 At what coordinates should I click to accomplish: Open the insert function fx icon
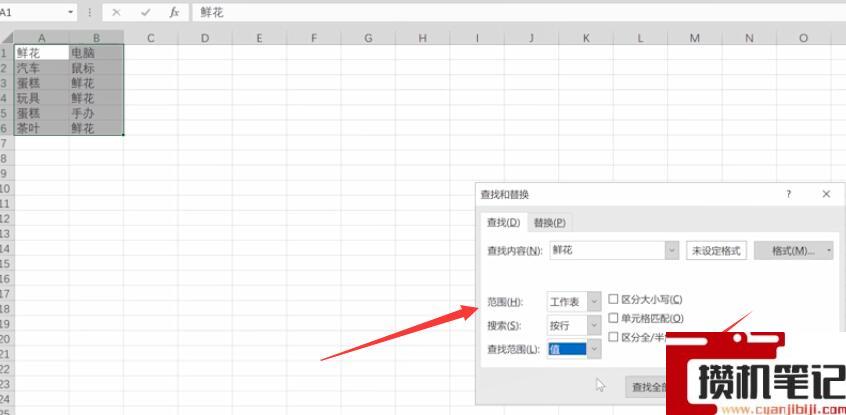[x=174, y=12]
